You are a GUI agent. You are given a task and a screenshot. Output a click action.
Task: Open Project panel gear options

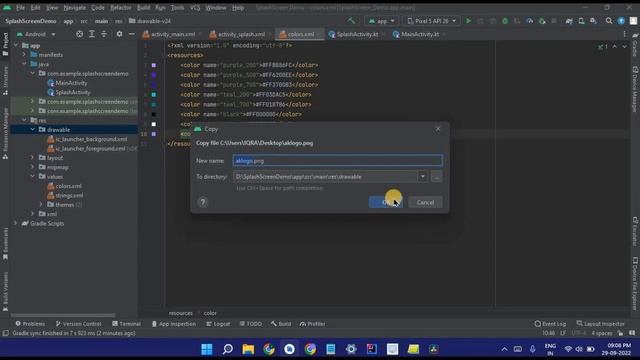tap(119, 34)
